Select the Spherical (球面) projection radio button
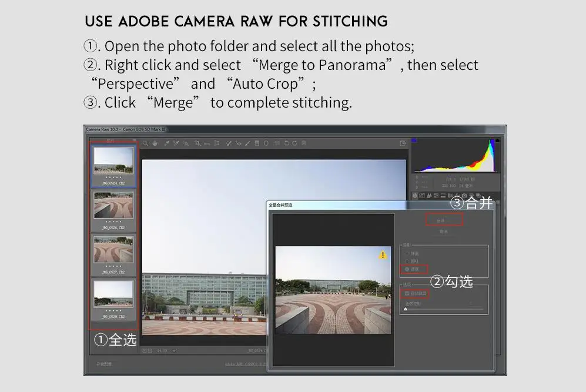This screenshot has width=586, height=392. click(407, 254)
